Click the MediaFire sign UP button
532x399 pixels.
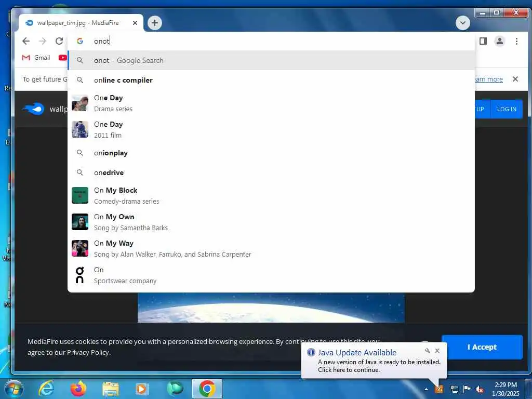tap(482, 109)
